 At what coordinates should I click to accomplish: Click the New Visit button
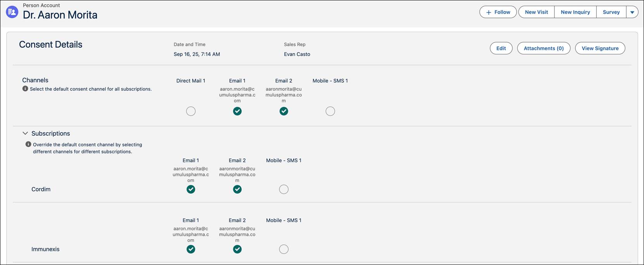(x=536, y=12)
